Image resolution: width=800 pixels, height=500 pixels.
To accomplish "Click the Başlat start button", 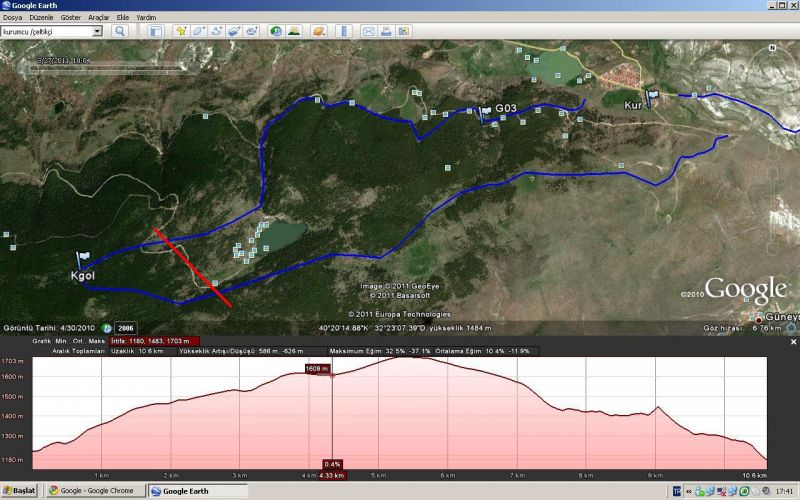I will [20, 491].
